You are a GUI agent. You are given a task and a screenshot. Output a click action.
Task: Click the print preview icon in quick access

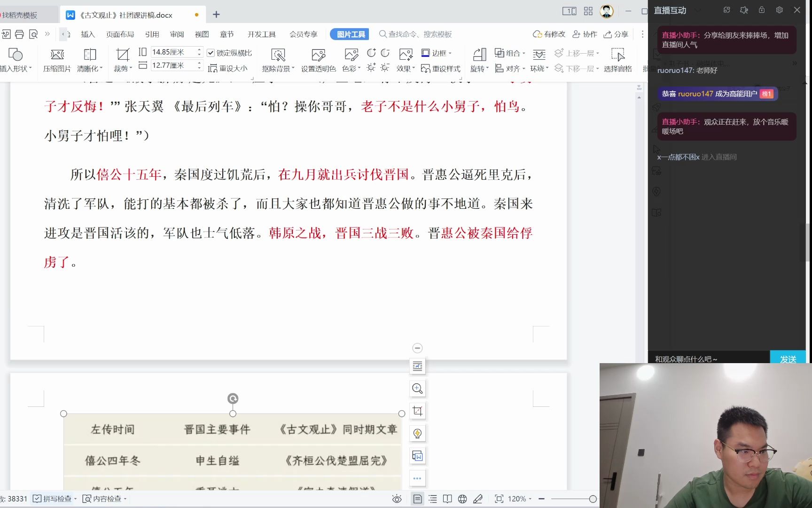[x=33, y=34]
